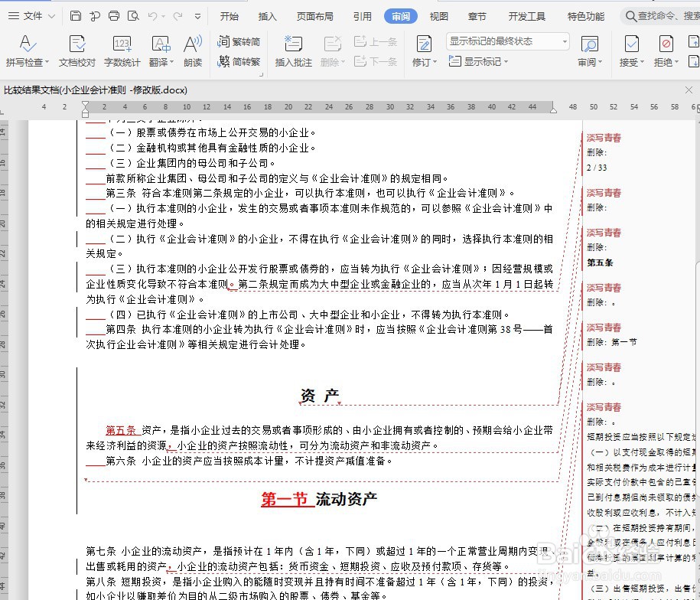Switch to the 插入 tab

click(x=268, y=17)
